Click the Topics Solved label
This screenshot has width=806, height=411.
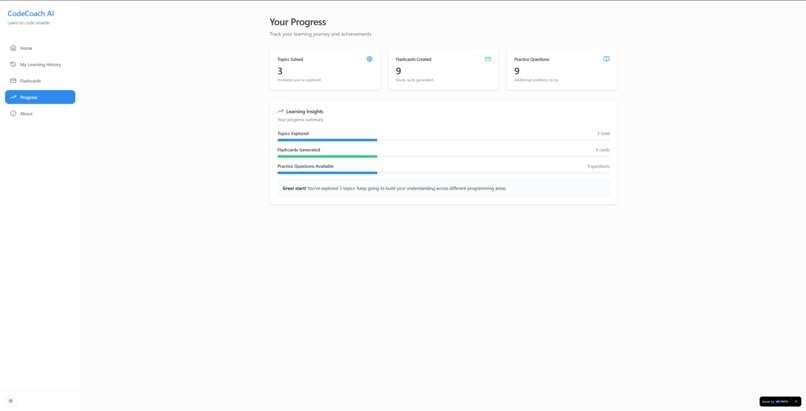coord(290,59)
